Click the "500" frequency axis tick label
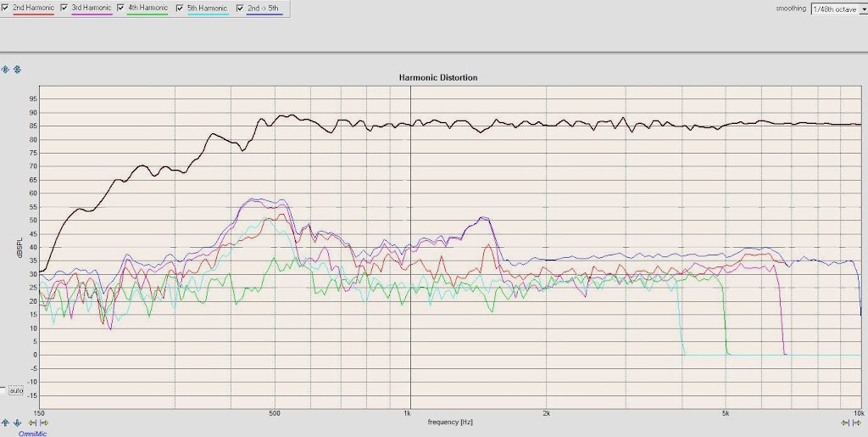This screenshot has height=437, width=868. point(275,414)
